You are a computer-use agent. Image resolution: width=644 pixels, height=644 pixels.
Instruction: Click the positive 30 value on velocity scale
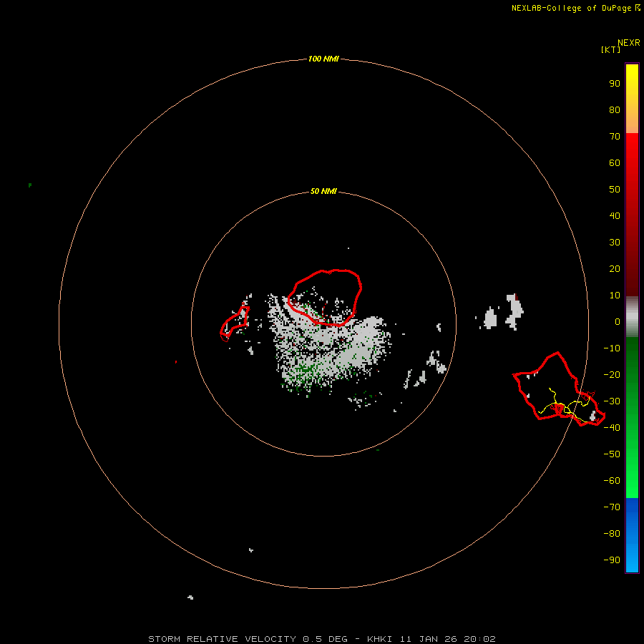coord(615,243)
